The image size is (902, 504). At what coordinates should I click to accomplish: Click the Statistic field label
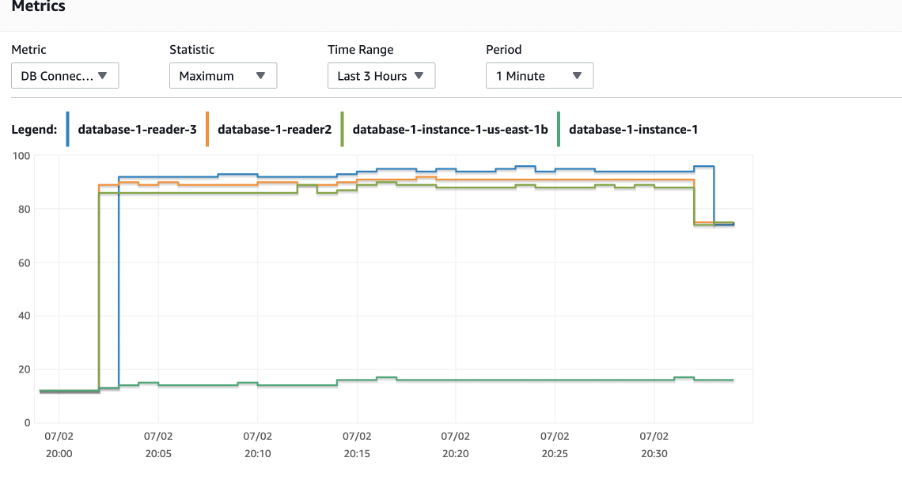(192, 50)
